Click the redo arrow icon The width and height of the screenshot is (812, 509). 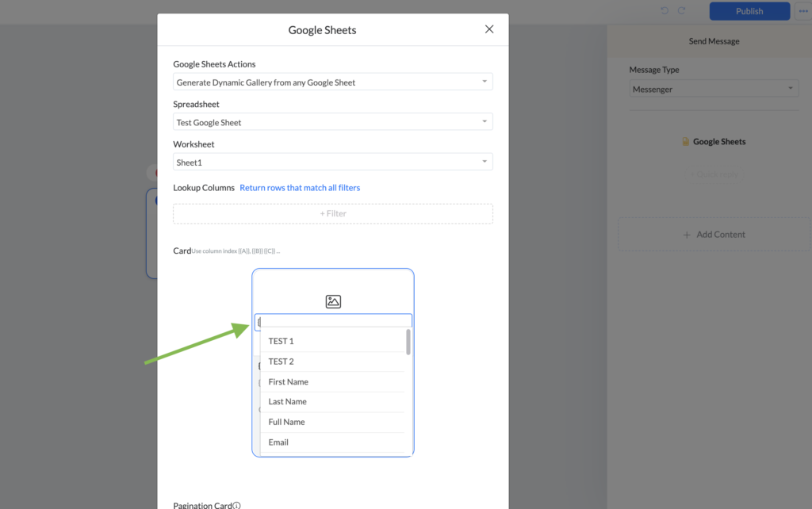coord(681,11)
